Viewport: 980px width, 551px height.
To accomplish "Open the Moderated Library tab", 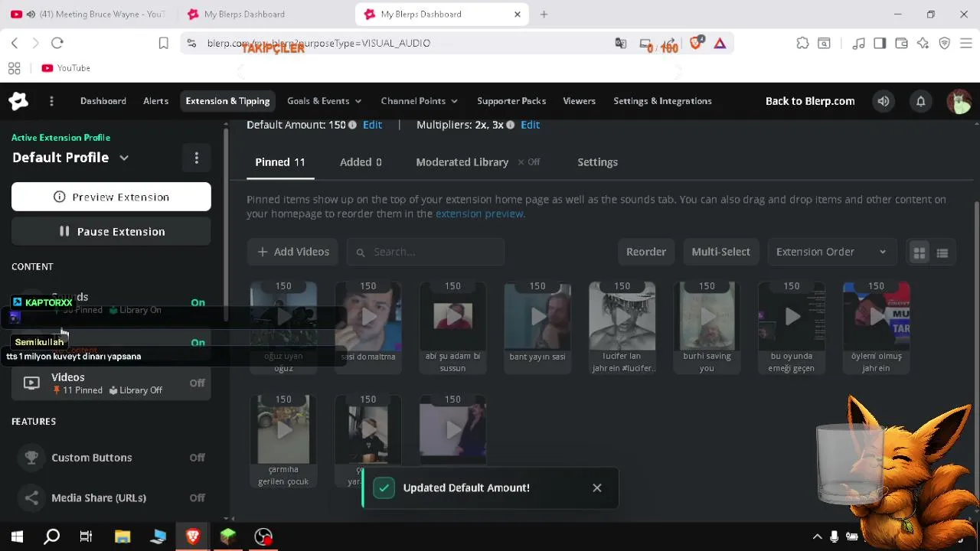I will (x=462, y=162).
